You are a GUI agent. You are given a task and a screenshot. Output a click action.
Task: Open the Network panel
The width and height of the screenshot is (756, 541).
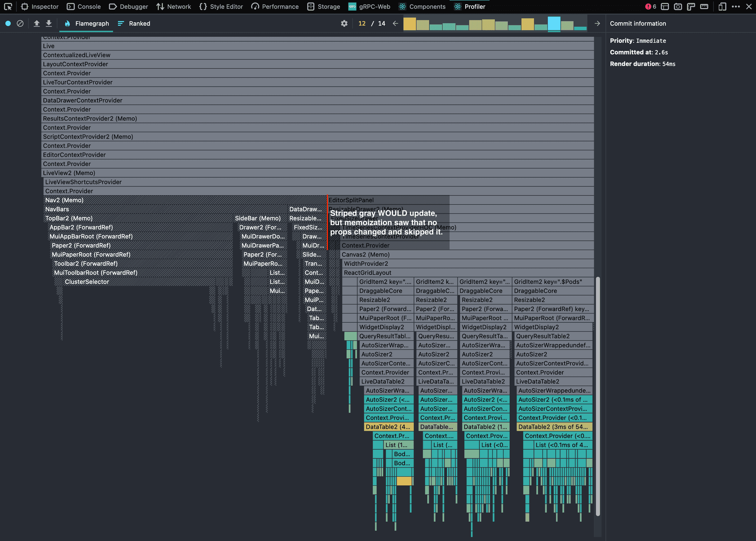173,7
